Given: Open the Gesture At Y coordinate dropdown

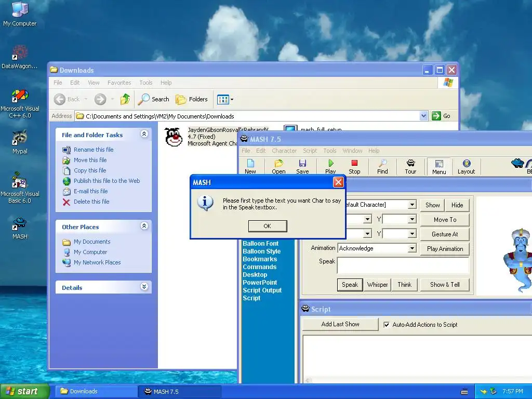Looking at the screenshot, I should click(412, 234).
